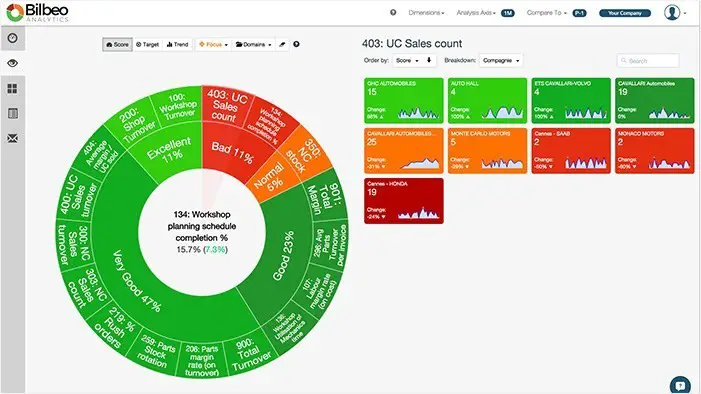Open the ETS CAVALLARI-VOLVO card
Screen dimensions: 701x394
(x=571, y=101)
